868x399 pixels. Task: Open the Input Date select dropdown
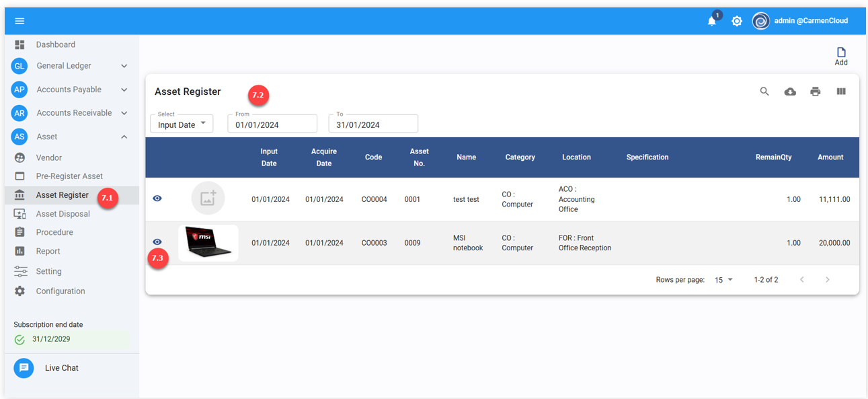[182, 124]
